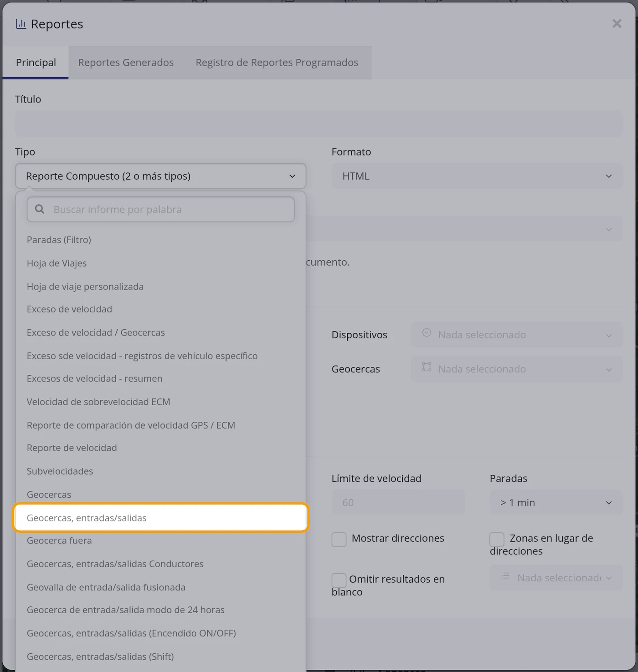Click Buscar informe por palabra field
The height and width of the screenshot is (672, 638).
(160, 209)
